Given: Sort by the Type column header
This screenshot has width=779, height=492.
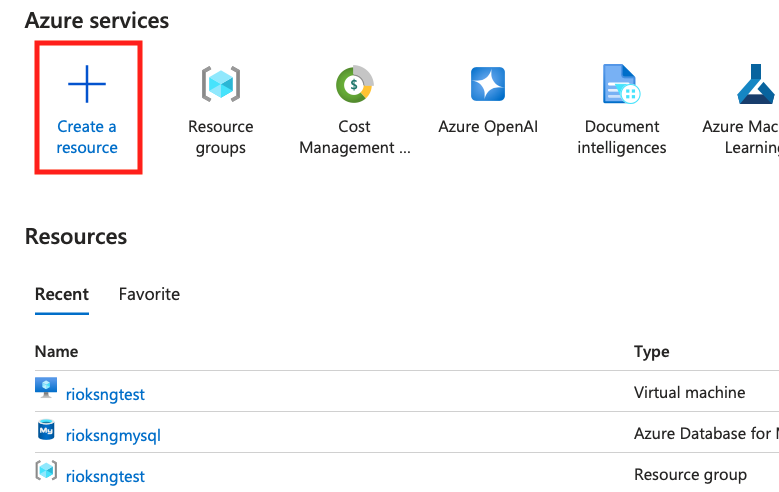Looking at the screenshot, I should tap(651, 352).
